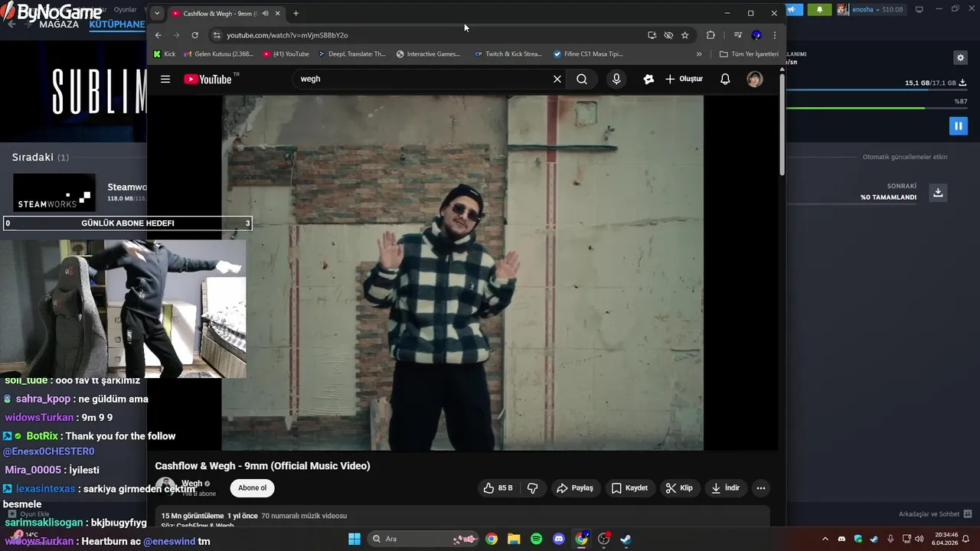Click the YouTube search magnifier button
Viewport: 980px width, 551px height.
pos(582,79)
